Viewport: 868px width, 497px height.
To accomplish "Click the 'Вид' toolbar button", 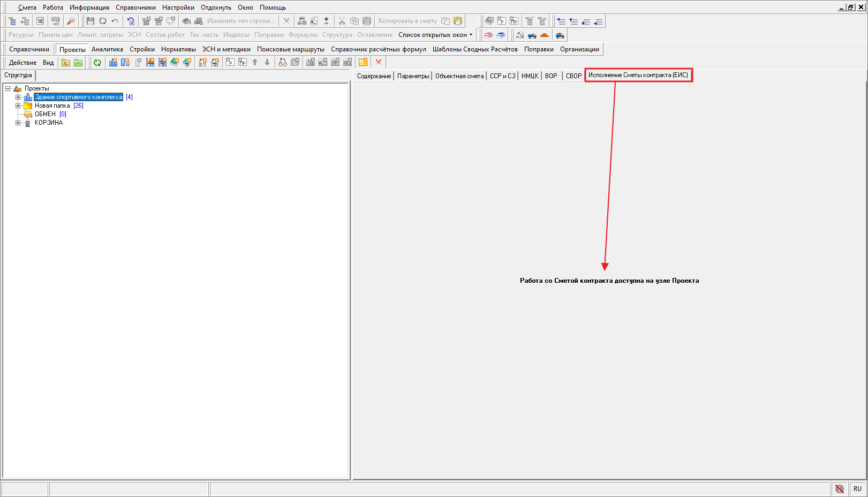I will [x=48, y=63].
